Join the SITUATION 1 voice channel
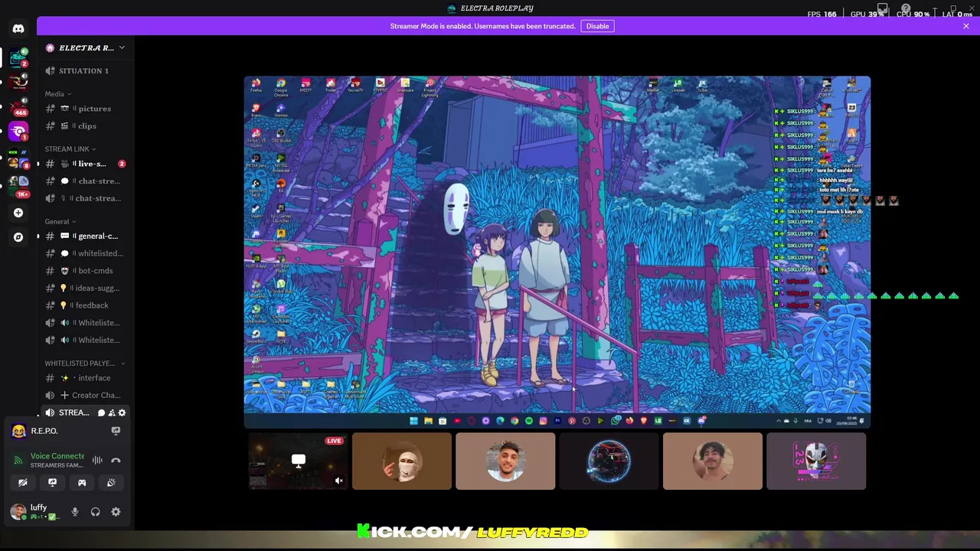The width and height of the screenshot is (980, 551). tap(86, 70)
